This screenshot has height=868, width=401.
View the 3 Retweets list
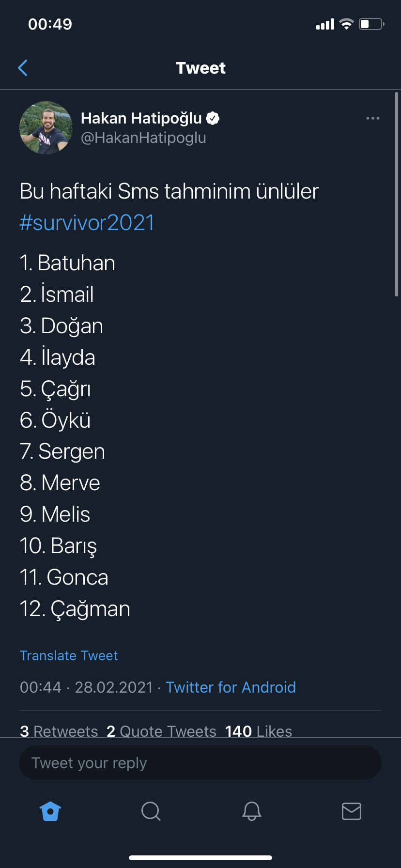[x=59, y=731]
